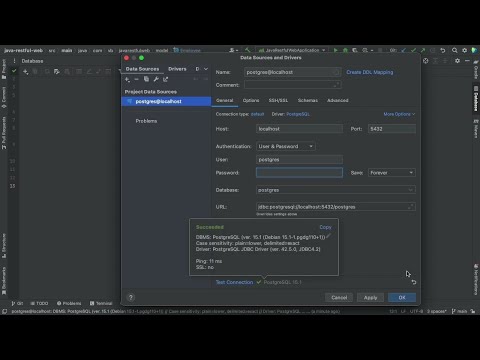Click the rollback undo icon in toolbar
This screenshot has width=480, height=360.
click(x=443, y=50)
